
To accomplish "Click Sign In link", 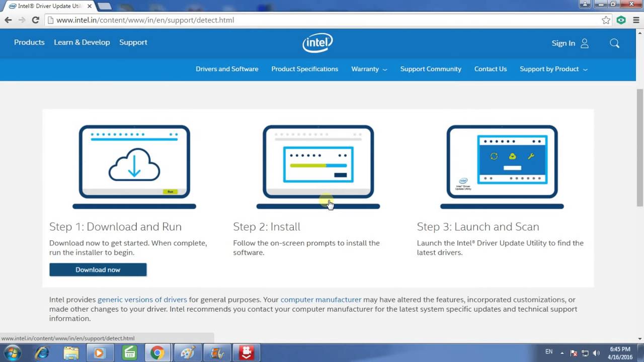I will [563, 43].
